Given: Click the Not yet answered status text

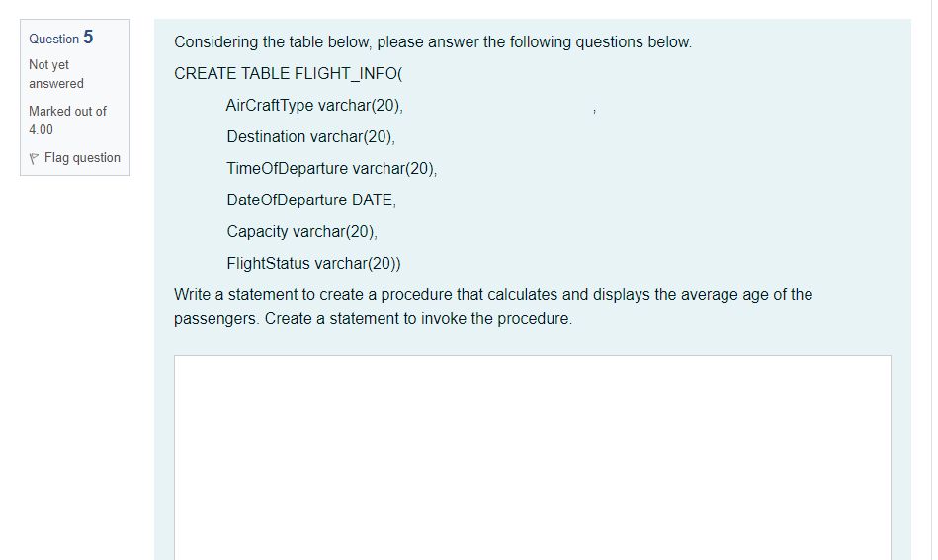Looking at the screenshot, I should [49, 65].
